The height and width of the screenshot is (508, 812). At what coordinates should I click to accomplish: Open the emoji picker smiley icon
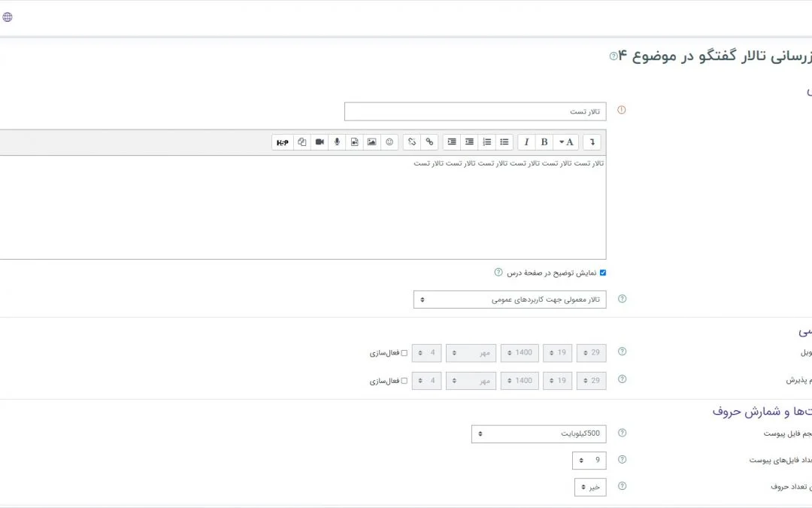tap(389, 141)
